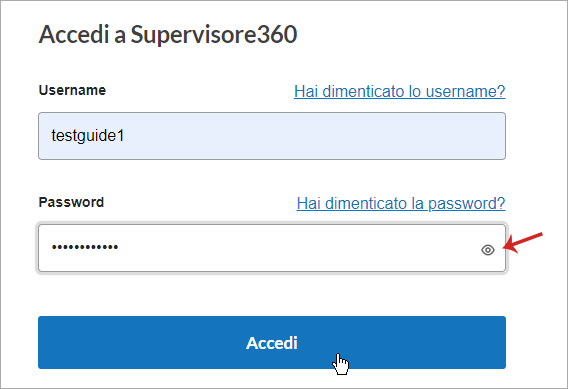568x389 pixels.
Task: Open 'Hai dimenticato lo username?' link
Action: pos(400,91)
